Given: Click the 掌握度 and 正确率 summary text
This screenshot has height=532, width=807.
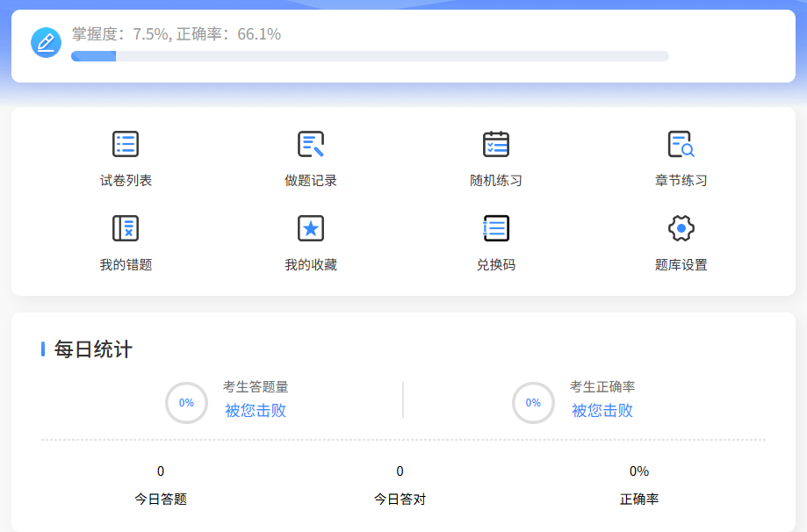Looking at the screenshot, I should (x=177, y=34).
